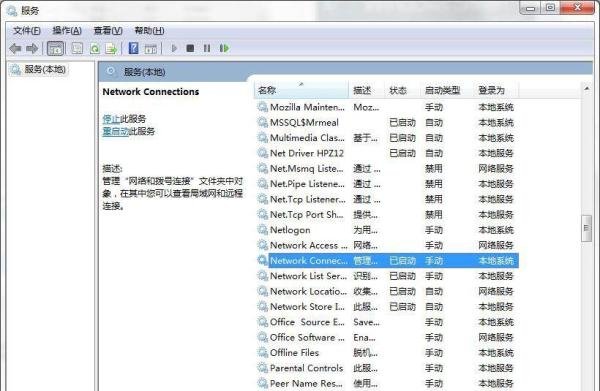Click the gear icon of MSSQL$Mrmeal row
The height and width of the screenshot is (391, 600).
point(262,122)
